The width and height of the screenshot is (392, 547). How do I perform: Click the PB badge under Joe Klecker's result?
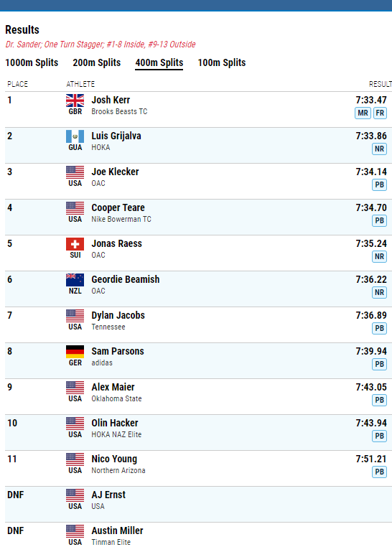(380, 185)
